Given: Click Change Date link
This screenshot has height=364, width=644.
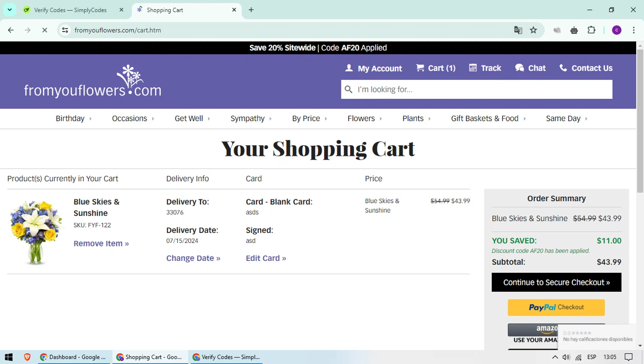Looking at the screenshot, I should tap(193, 258).
